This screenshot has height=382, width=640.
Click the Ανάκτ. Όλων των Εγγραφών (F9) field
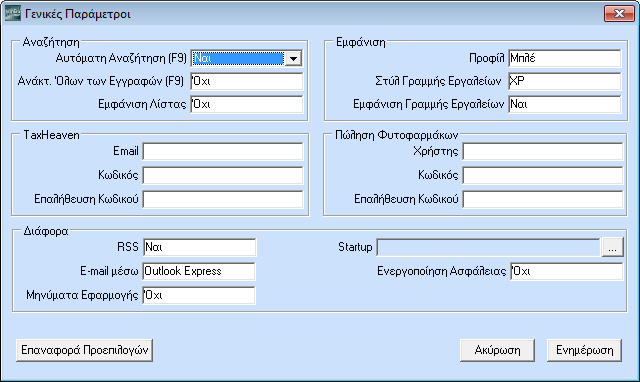247,81
